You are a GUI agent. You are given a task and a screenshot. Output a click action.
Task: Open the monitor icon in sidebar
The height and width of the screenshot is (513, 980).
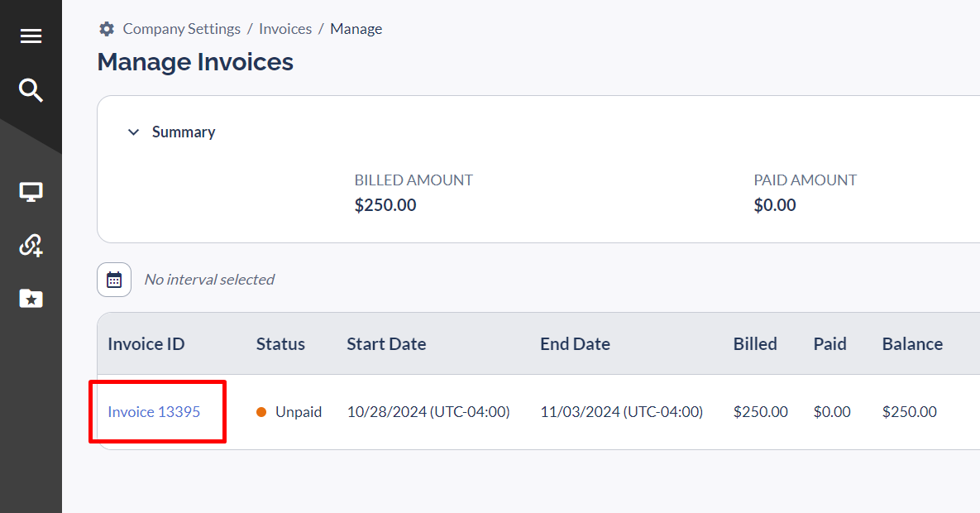pyautogui.click(x=31, y=192)
